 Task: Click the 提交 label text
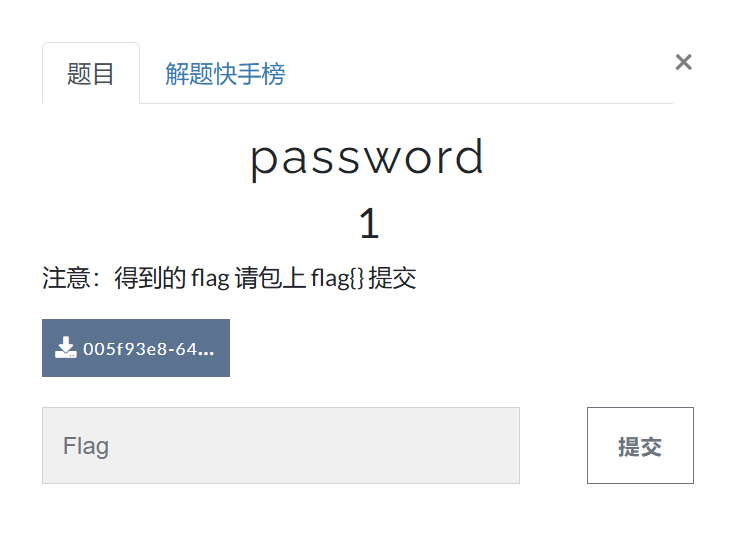pyautogui.click(x=640, y=447)
